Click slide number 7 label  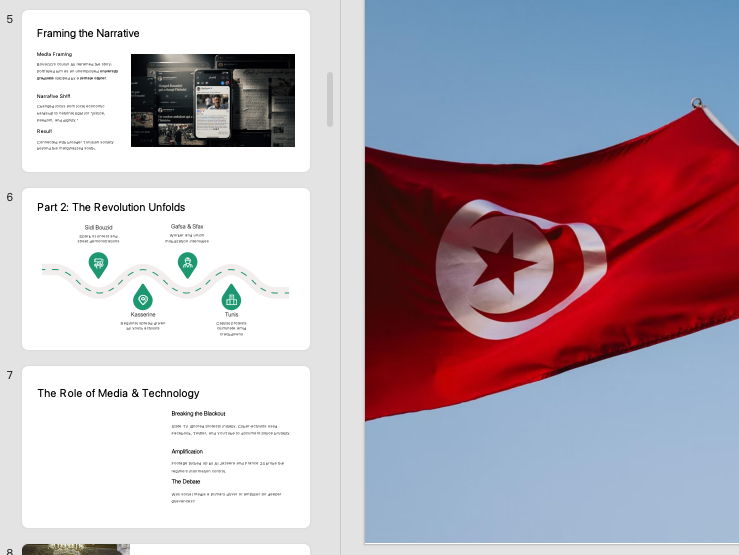[9, 375]
